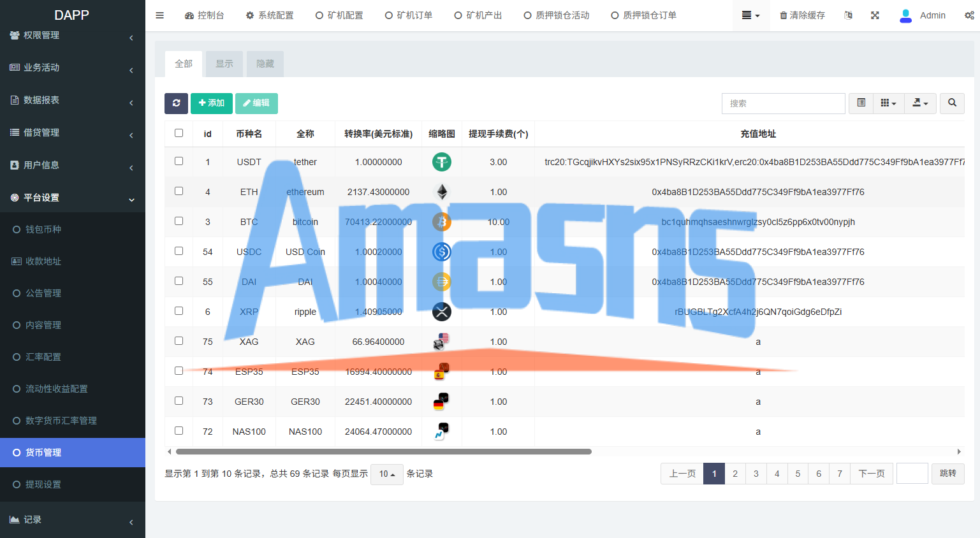Viewport: 980px width, 538px height.
Task: Open the page size dropdown showing 10
Action: pos(387,474)
